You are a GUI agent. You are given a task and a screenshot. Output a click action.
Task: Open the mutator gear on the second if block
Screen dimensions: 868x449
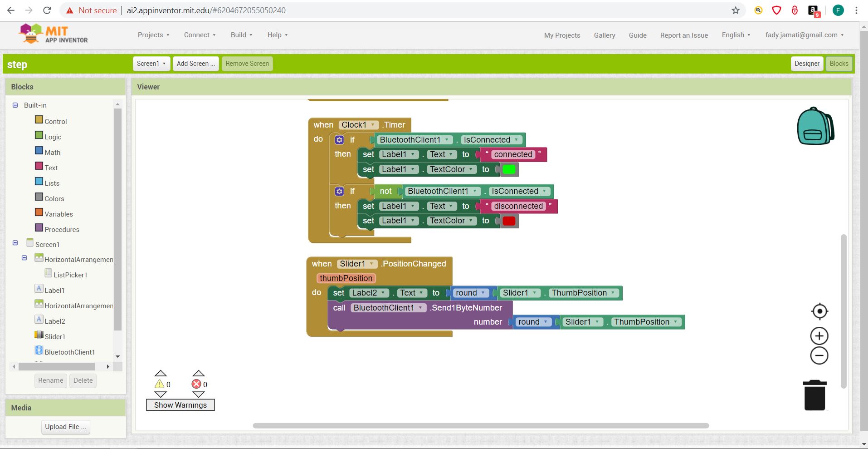click(x=339, y=191)
